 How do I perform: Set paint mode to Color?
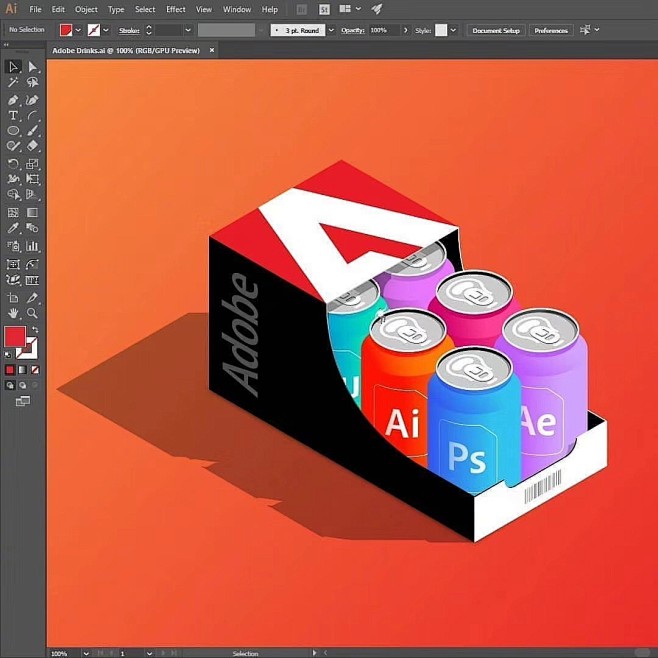click(x=10, y=370)
